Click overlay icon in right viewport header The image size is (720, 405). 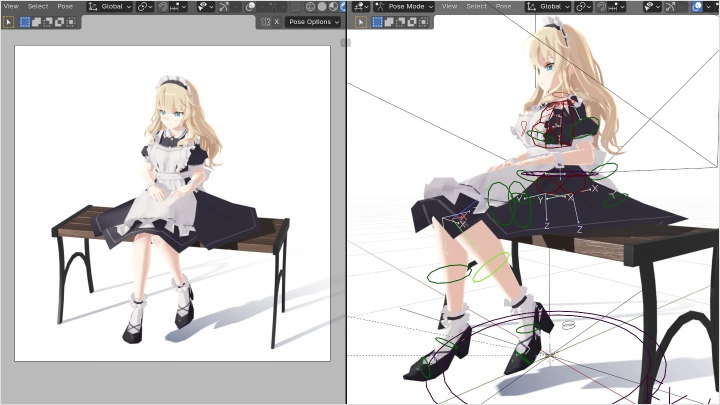tap(698, 6)
